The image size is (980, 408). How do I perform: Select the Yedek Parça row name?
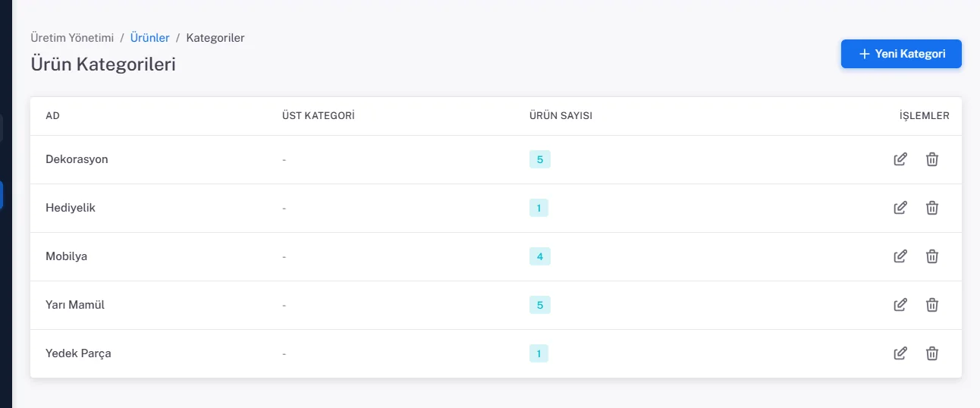78,353
